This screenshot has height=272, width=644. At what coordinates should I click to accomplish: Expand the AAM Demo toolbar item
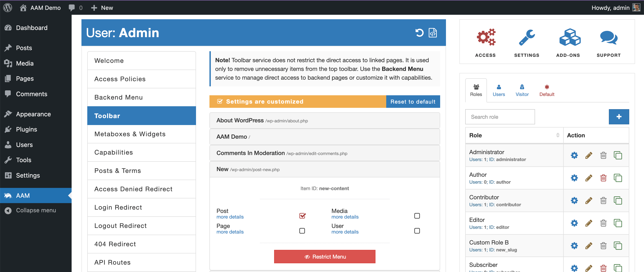pos(324,137)
